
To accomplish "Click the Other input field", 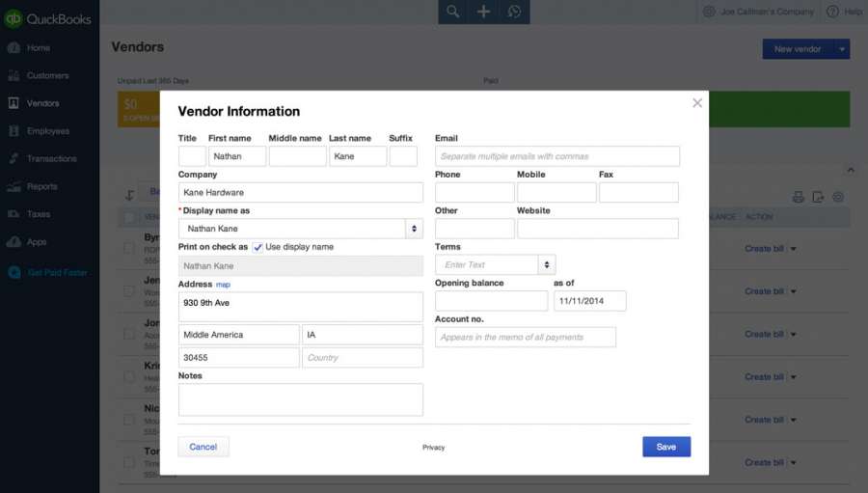I will [x=475, y=229].
